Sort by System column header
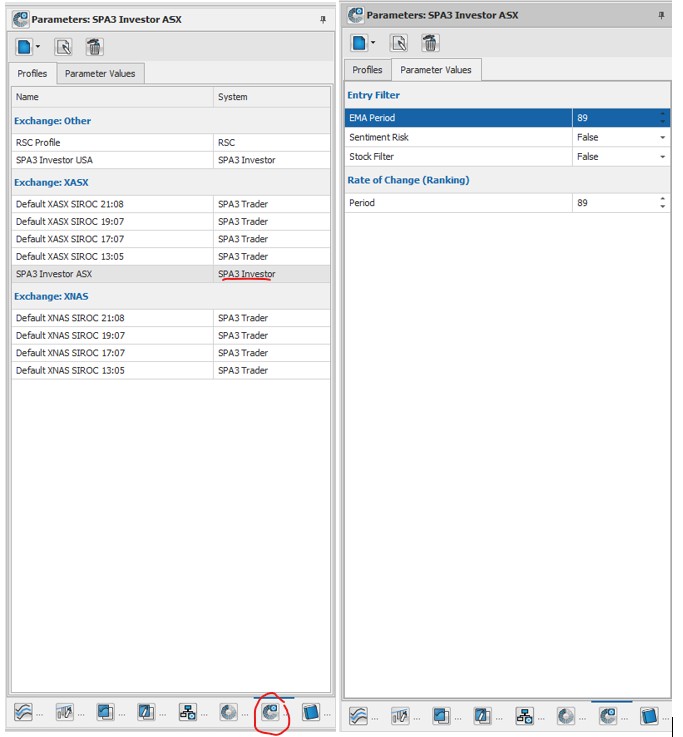The image size is (683, 737). 272,97
